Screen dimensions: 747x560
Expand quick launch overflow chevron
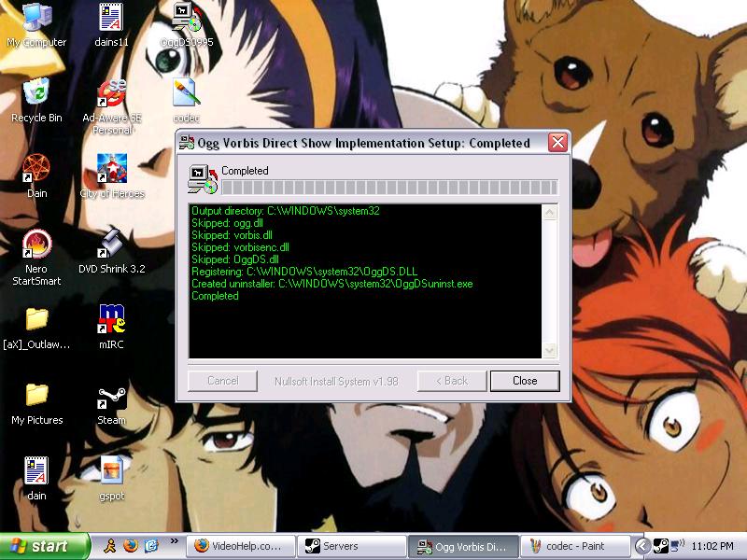click(174, 541)
